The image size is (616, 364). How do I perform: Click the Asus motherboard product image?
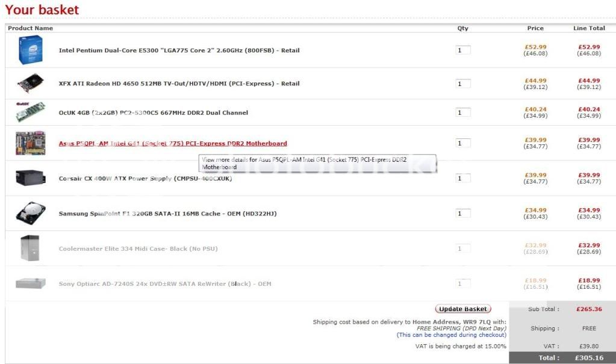[x=30, y=143]
